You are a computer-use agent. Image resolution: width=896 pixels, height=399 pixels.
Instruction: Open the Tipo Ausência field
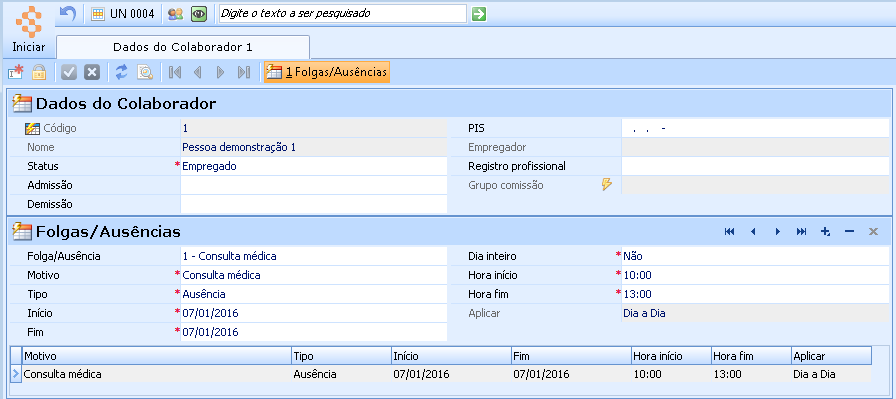click(x=314, y=294)
